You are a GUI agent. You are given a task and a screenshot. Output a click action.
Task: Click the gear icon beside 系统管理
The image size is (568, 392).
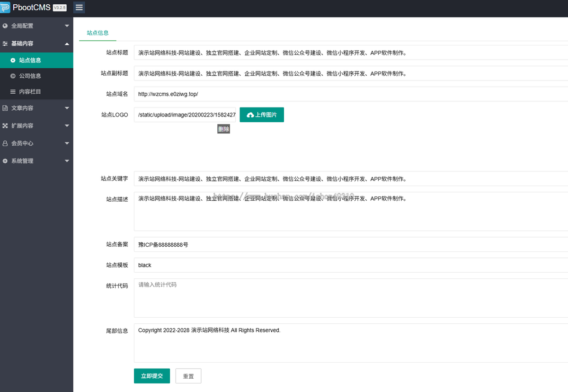[x=5, y=161]
